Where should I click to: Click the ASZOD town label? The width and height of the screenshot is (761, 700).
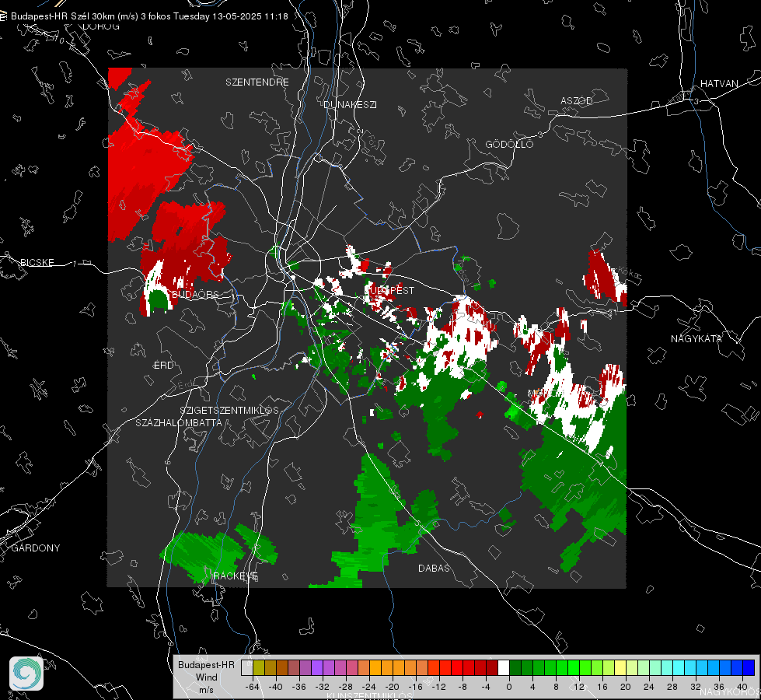(x=577, y=100)
